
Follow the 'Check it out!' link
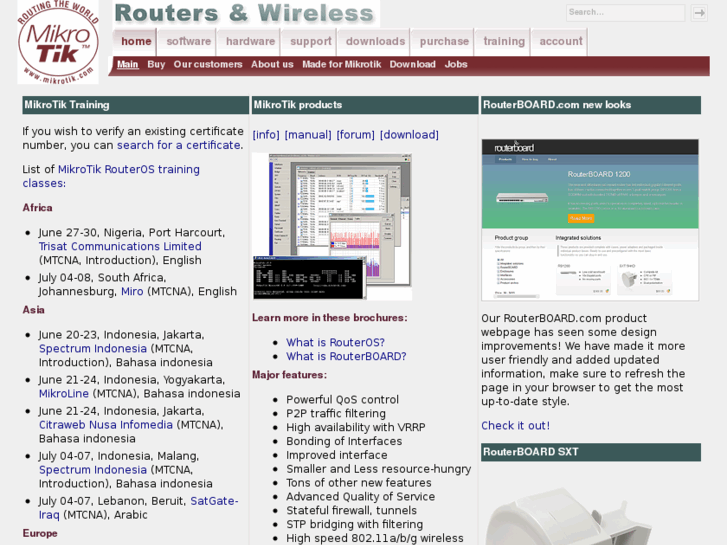515,426
